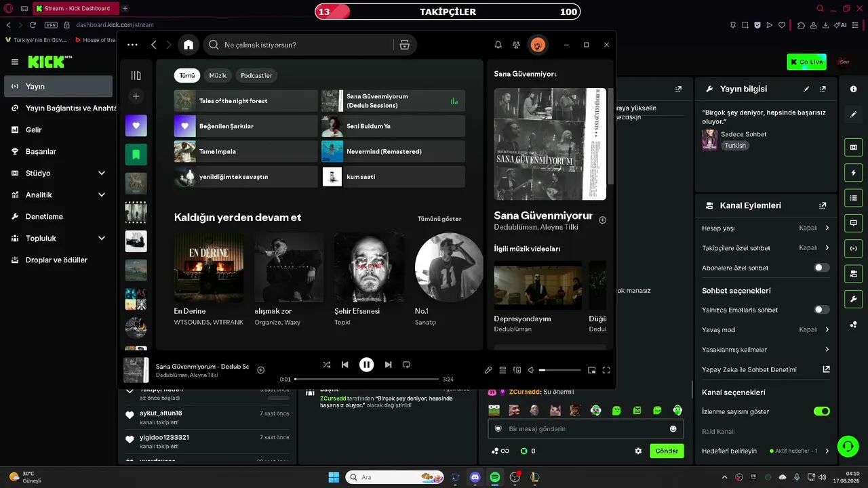Open the Şehir Efsanesi album card
Screen dimensions: 868x488
(x=370, y=279)
